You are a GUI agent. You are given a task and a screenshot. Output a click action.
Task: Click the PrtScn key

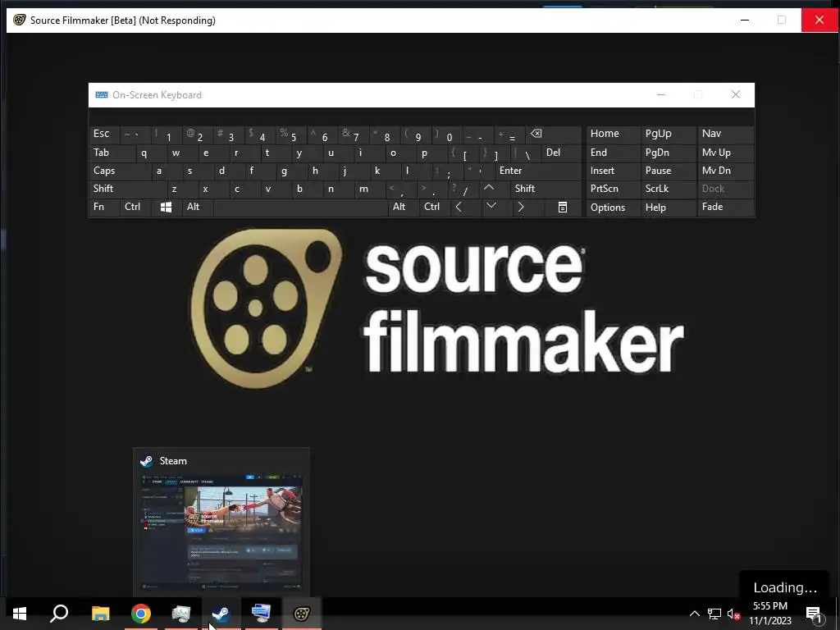(x=613, y=189)
